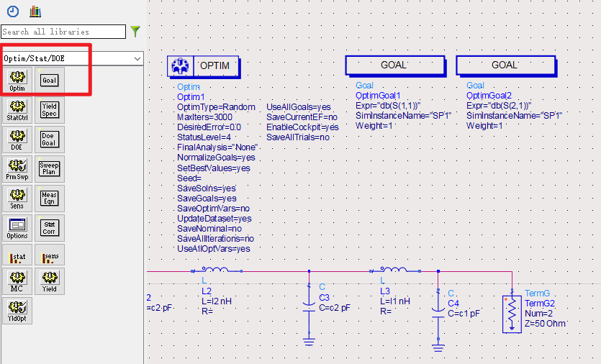The width and height of the screenshot is (601, 364).
Task: Select the TermG2 termination symbol
Action: (512, 314)
